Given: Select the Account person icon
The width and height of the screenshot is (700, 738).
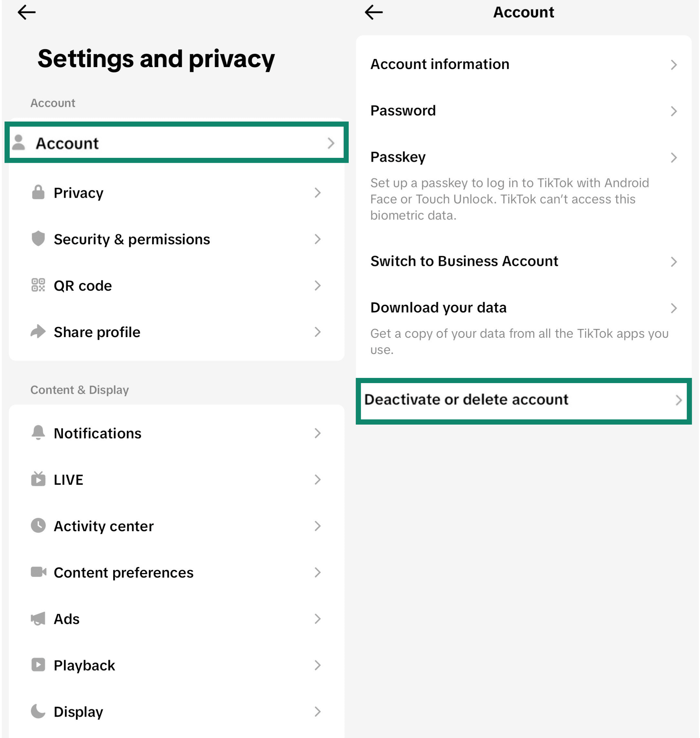Looking at the screenshot, I should pos(19,143).
